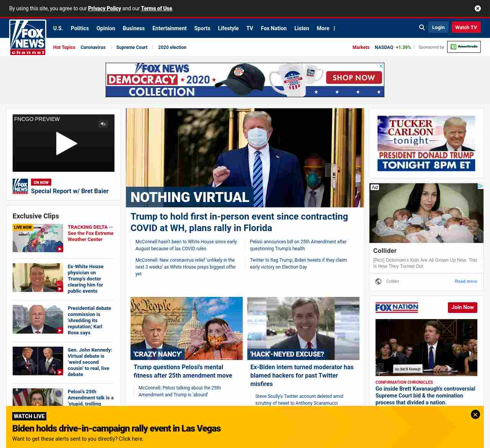Open Special Report w/ Bret Baier
Screen dimensions: 490x448
[x=70, y=191]
